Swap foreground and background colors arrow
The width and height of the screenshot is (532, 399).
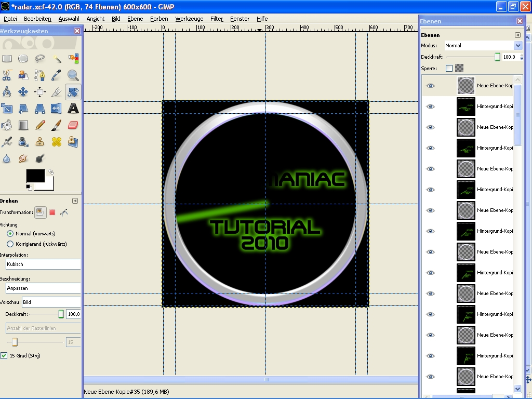(51, 172)
